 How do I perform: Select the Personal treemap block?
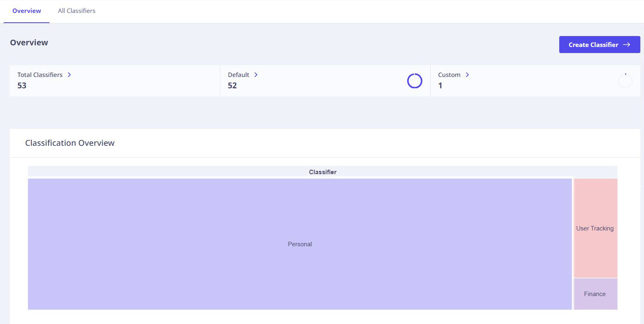point(300,244)
